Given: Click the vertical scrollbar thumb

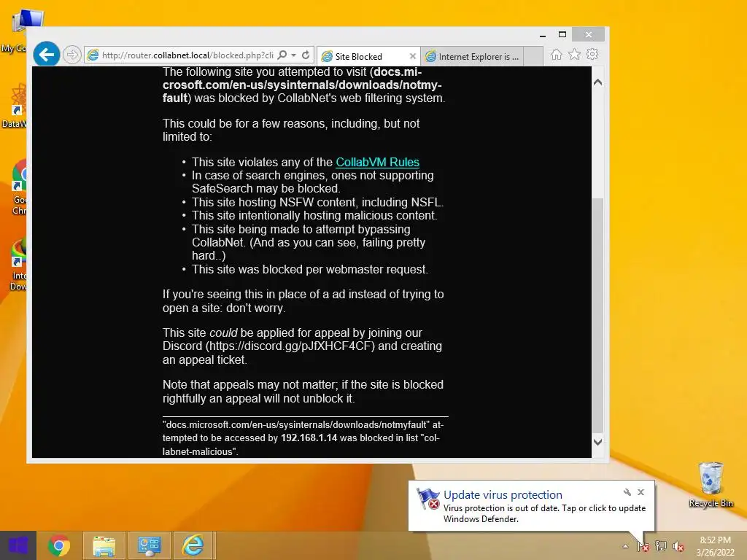Looking at the screenshot, I should point(598,314).
